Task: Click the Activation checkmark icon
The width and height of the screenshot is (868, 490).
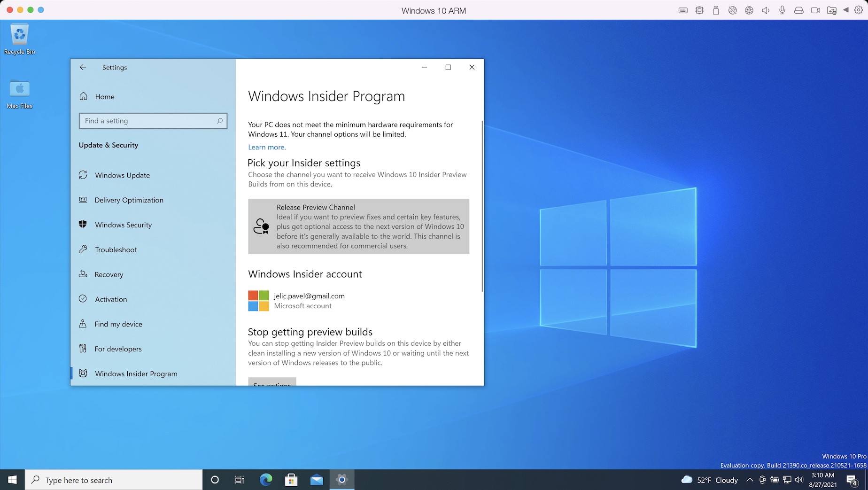Action: 83,299
